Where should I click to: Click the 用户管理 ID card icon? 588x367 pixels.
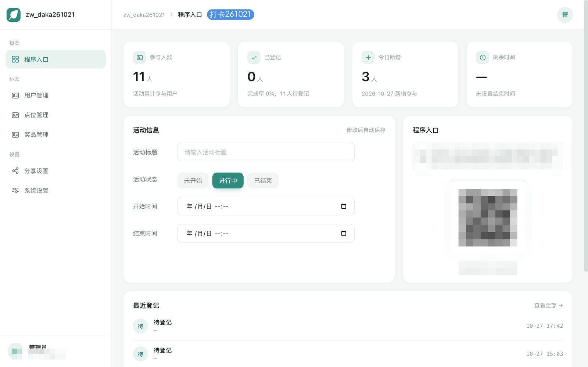point(15,96)
